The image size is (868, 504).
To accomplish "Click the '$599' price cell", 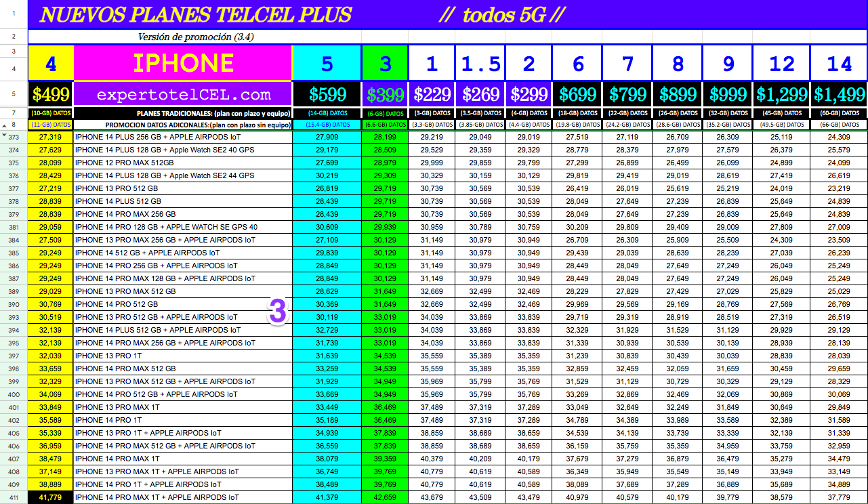I will tap(327, 94).
